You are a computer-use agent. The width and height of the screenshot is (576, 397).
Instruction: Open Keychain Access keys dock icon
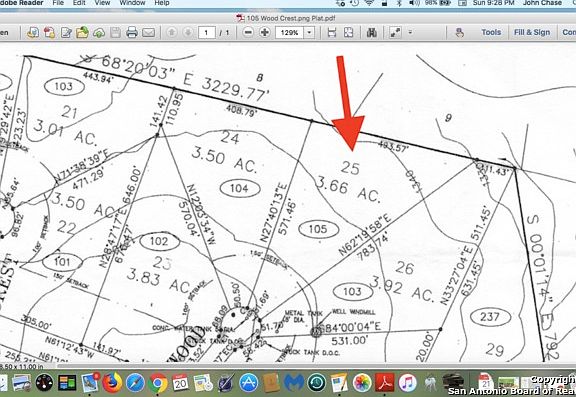(x=430, y=384)
